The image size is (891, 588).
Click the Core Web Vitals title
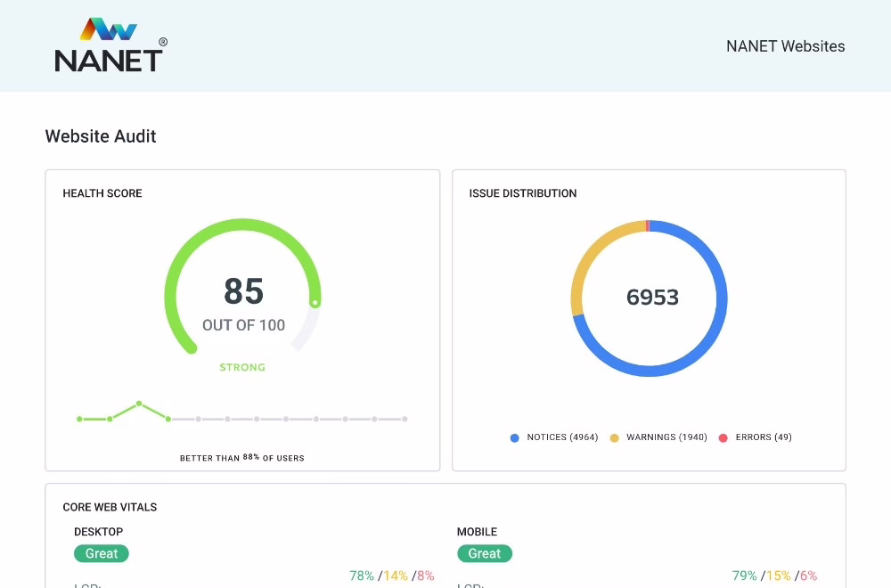click(x=110, y=507)
